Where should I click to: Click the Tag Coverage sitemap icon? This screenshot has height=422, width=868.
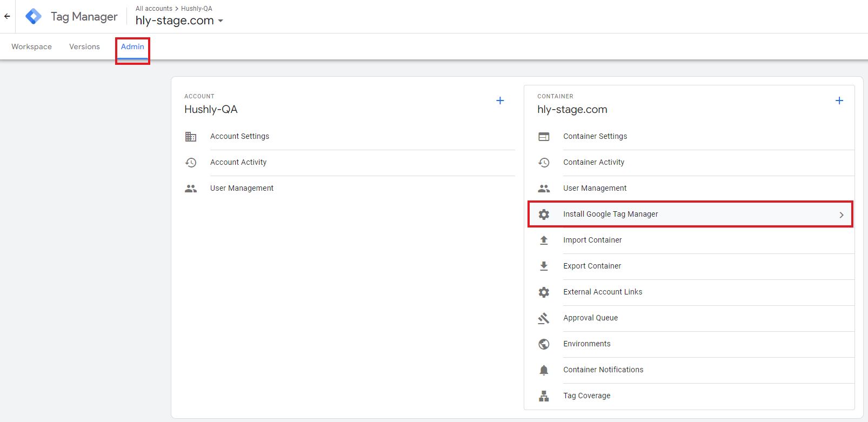pyautogui.click(x=544, y=396)
